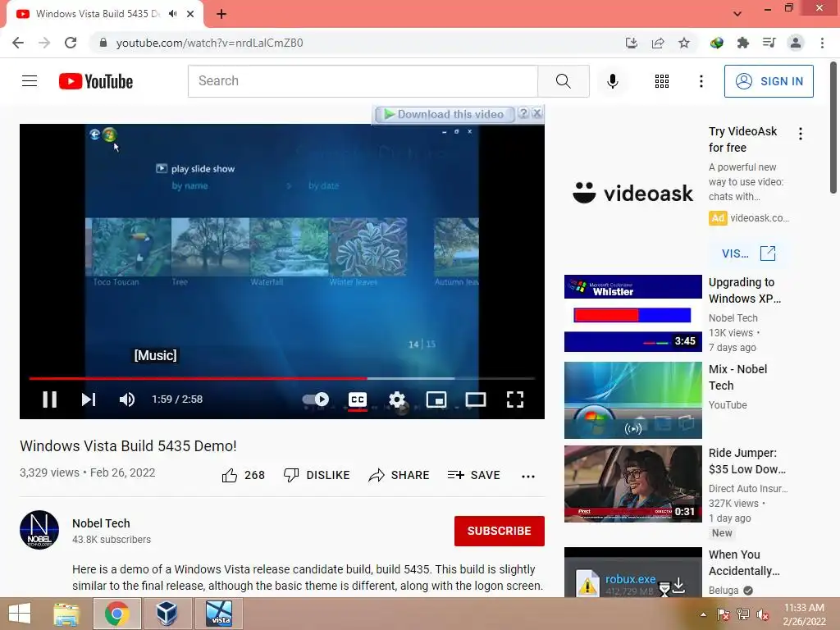Start voice search with microphone
The width and height of the screenshot is (840, 630).
612,81
